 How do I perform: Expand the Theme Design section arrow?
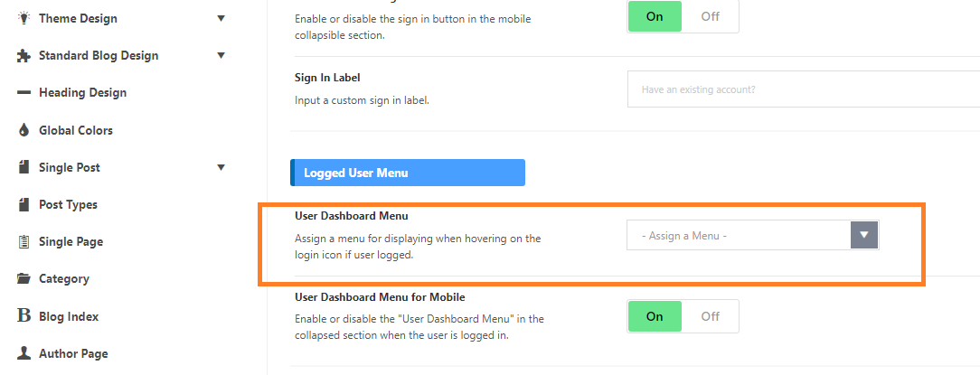point(221,18)
